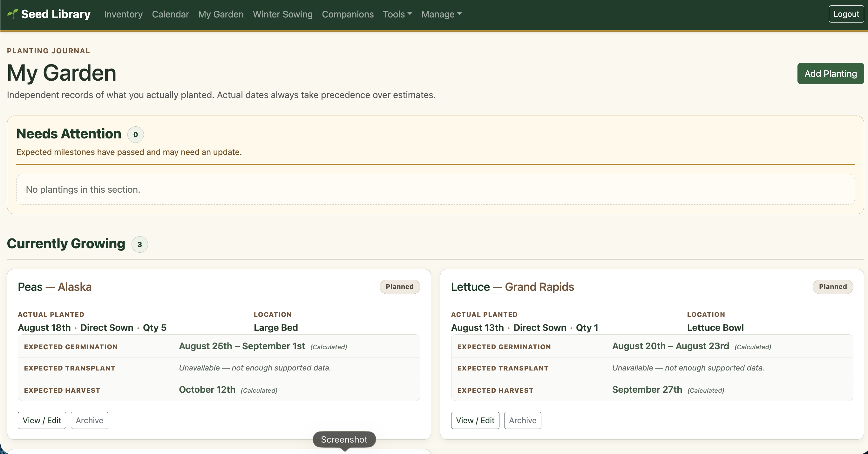Screen dimensions: 868x454
Task: Click 'Qty 1' on the Lettuce card
Action: [587, 327]
